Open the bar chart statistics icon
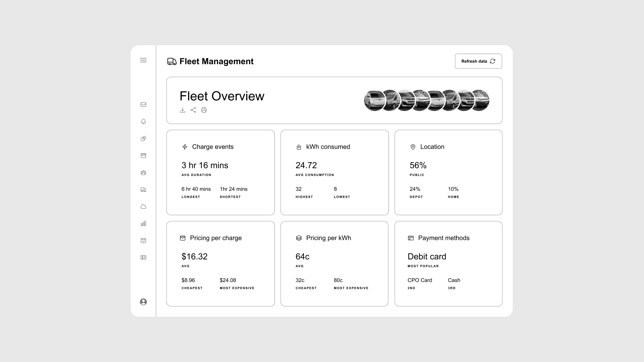 pos(144,224)
